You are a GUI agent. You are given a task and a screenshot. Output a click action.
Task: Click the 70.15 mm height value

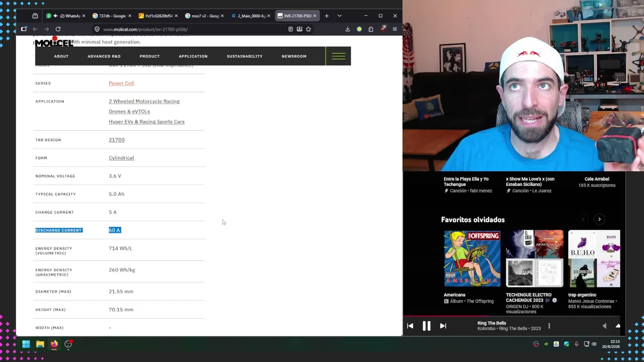pyautogui.click(x=121, y=309)
